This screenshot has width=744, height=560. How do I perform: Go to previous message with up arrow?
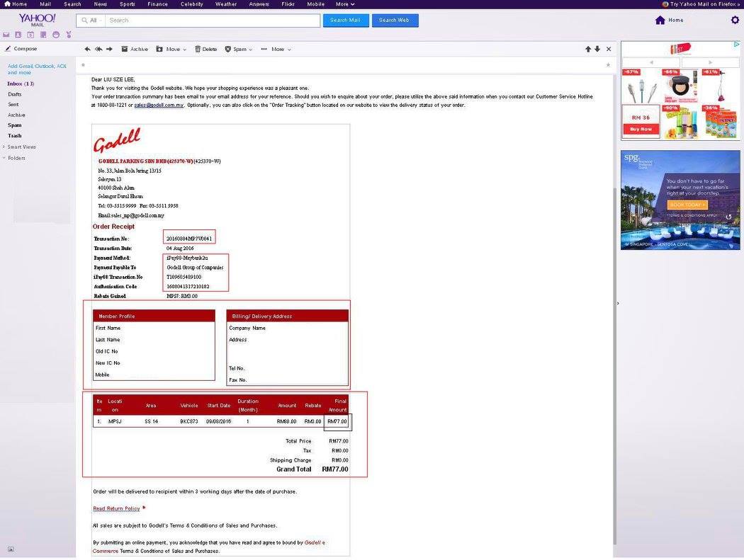588,49
